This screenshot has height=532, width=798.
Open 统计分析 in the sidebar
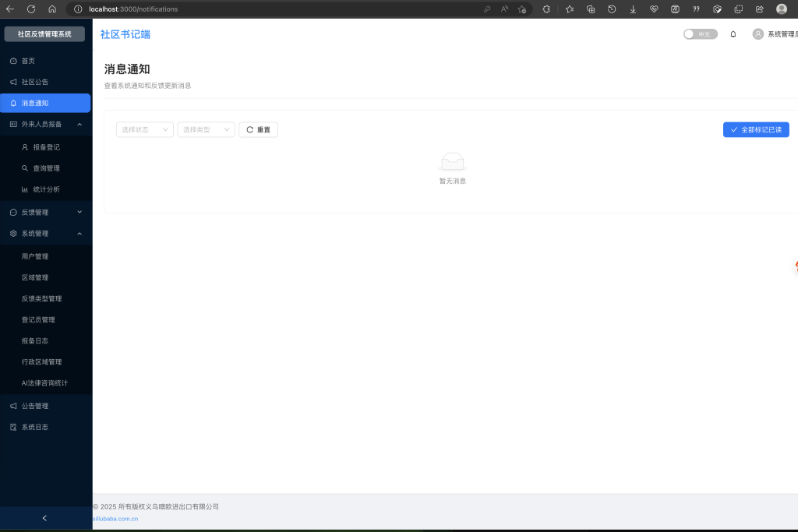click(46, 189)
